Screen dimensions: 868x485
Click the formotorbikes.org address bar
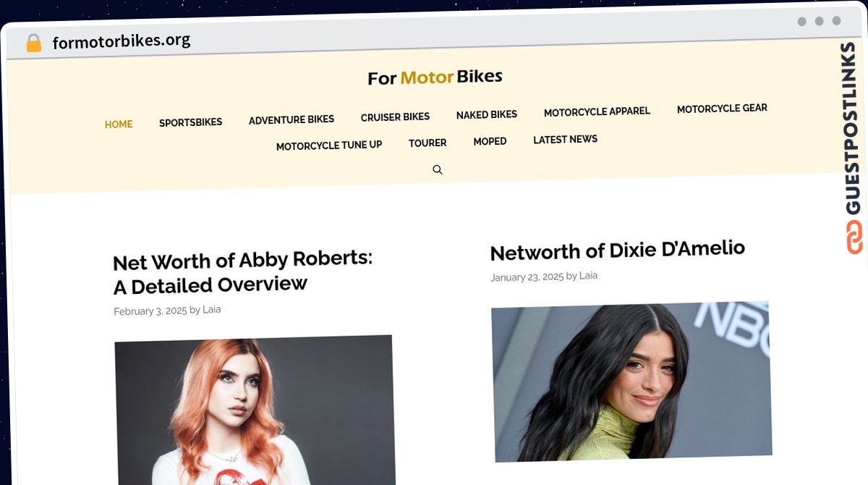coord(122,41)
